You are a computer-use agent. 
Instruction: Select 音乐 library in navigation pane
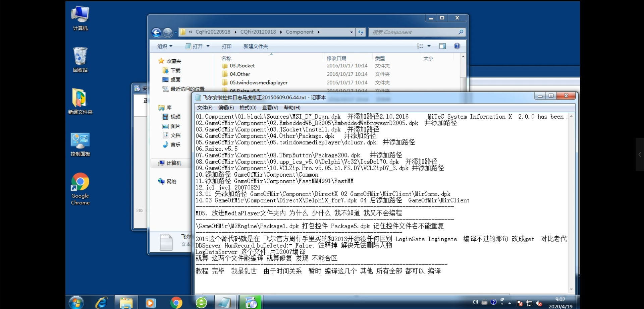171,144
